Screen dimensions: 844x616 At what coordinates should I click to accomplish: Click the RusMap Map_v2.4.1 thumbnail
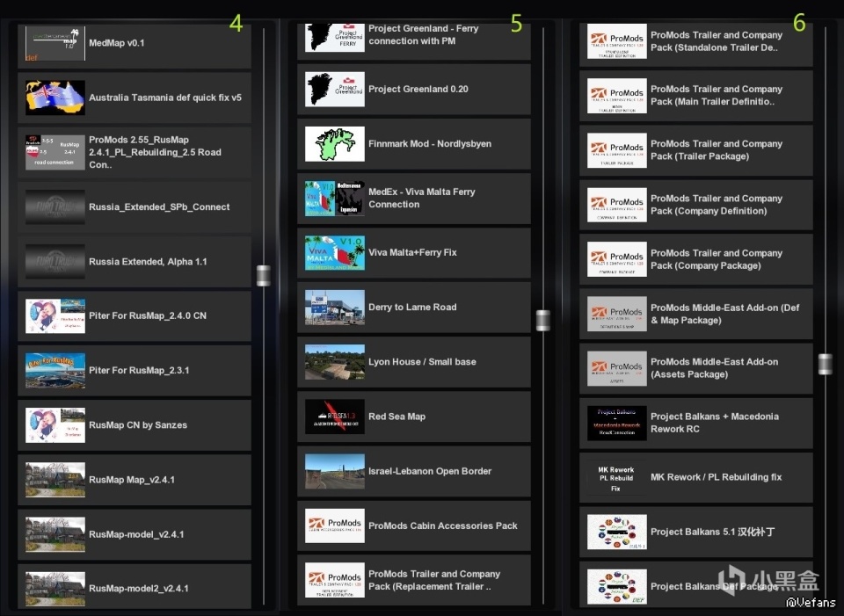point(55,480)
